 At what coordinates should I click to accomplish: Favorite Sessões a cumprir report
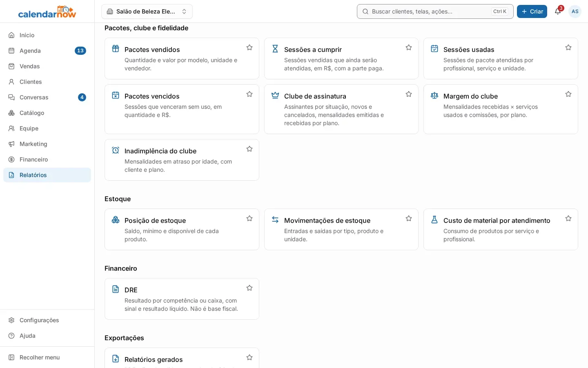pyautogui.click(x=409, y=47)
